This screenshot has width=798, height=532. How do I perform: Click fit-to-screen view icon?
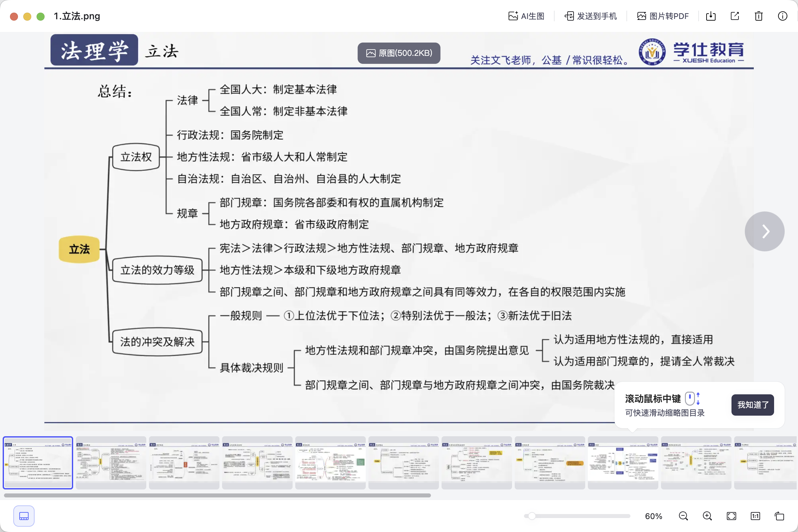[x=731, y=516]
